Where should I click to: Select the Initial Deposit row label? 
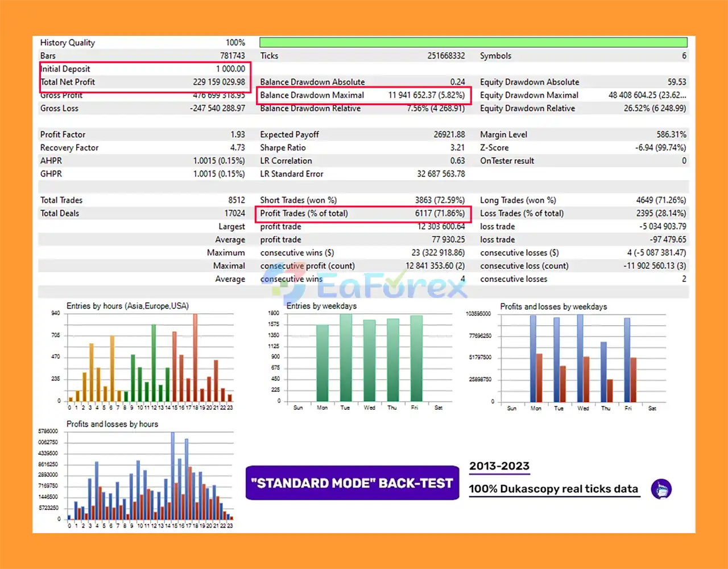point(65,69)
